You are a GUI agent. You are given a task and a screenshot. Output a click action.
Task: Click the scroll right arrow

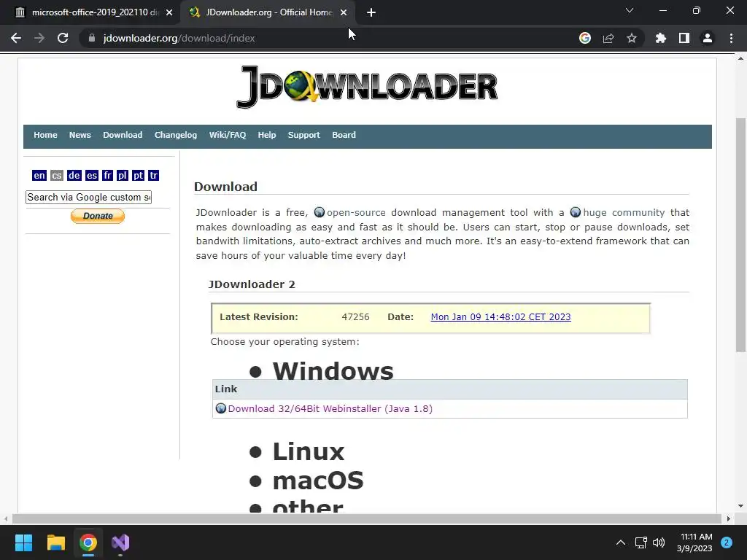(729, 518)
